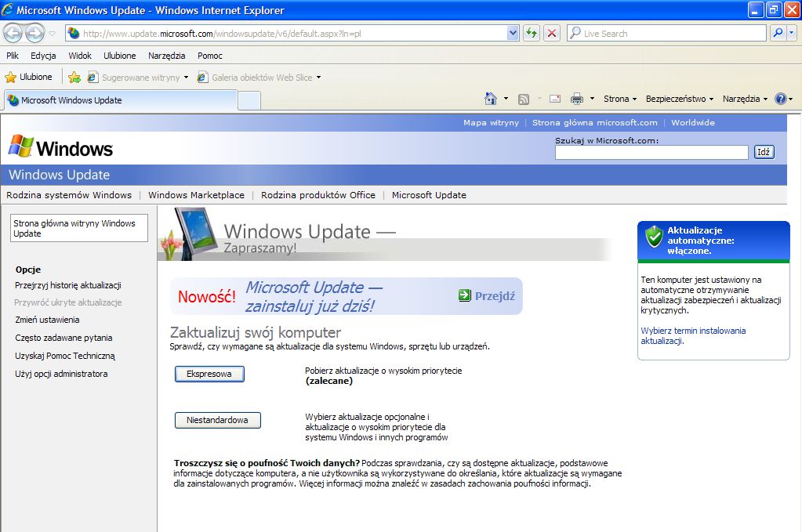
Task: Open Windows Marketplace link
Action: pos(197,195)
